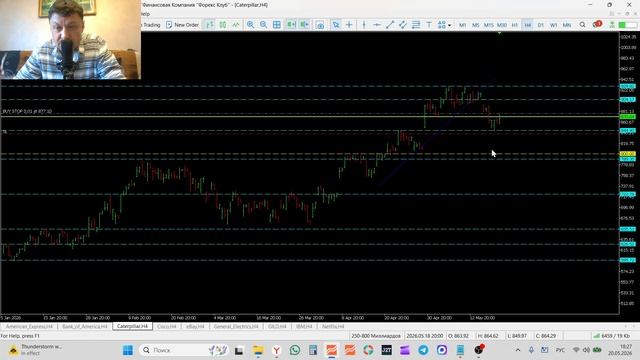Tile chart windows with grid icon
Image resolution: width=640 pixels, height=360 pixels.
(277, 25)
